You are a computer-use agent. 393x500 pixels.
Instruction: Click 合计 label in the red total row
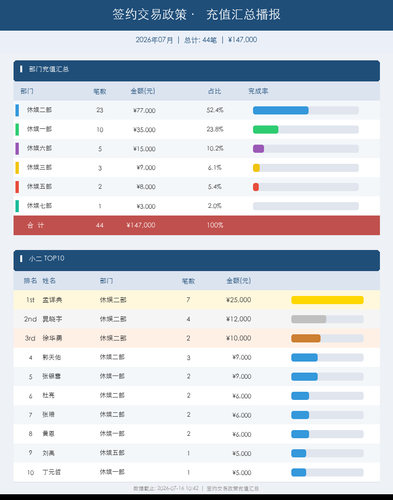point(35,225)
